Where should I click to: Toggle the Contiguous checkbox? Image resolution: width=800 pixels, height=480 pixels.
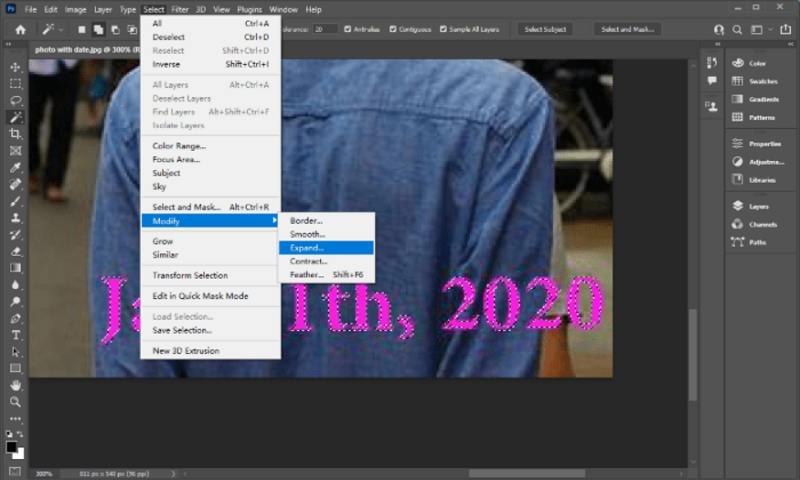pos(393,29)
